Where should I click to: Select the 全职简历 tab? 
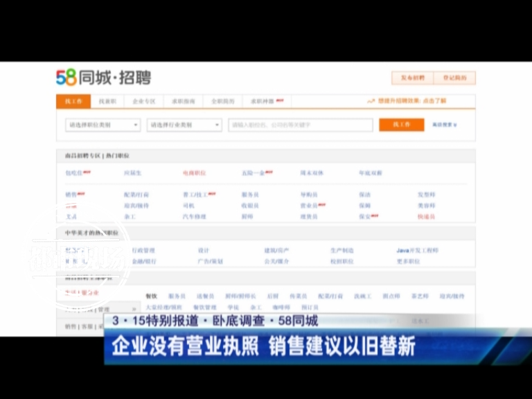(x=223, y=101)
